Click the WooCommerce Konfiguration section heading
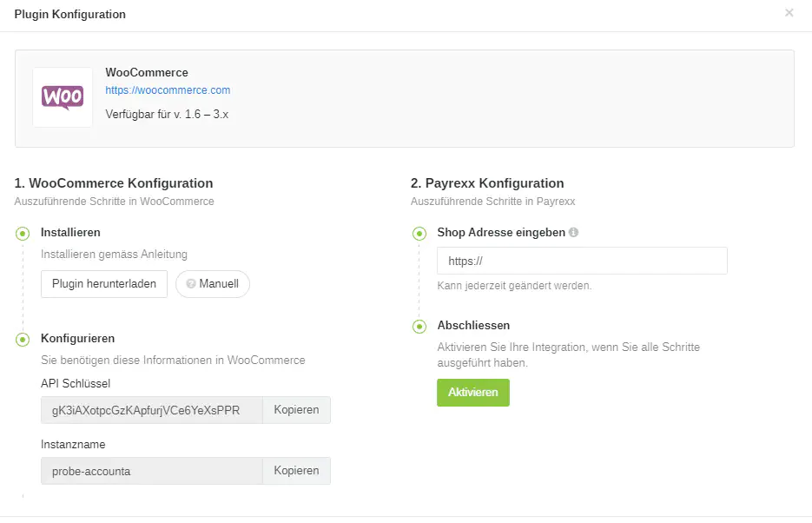 coord(114,183)
